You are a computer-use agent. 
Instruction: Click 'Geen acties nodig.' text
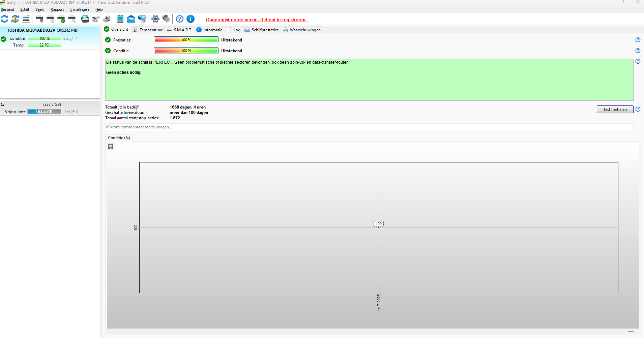(124, 72)
